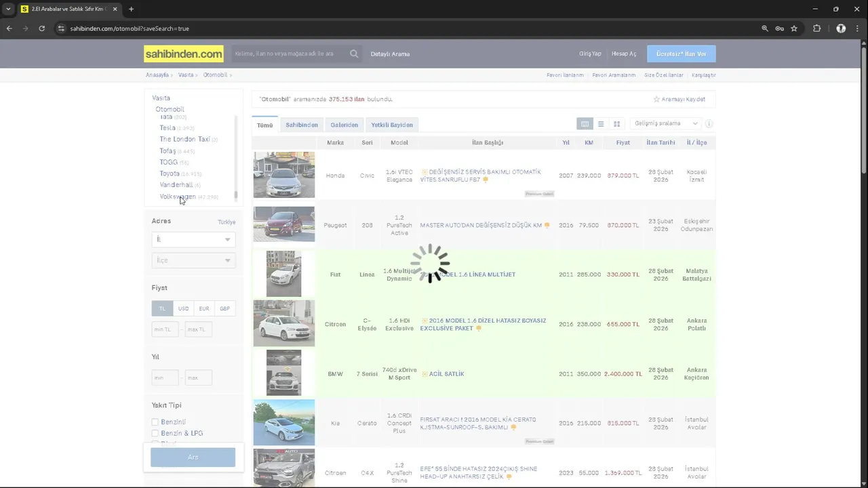Switch to the Galeriden tab
The width and height of the screenshot is (868, 488).
coord(344,125)
